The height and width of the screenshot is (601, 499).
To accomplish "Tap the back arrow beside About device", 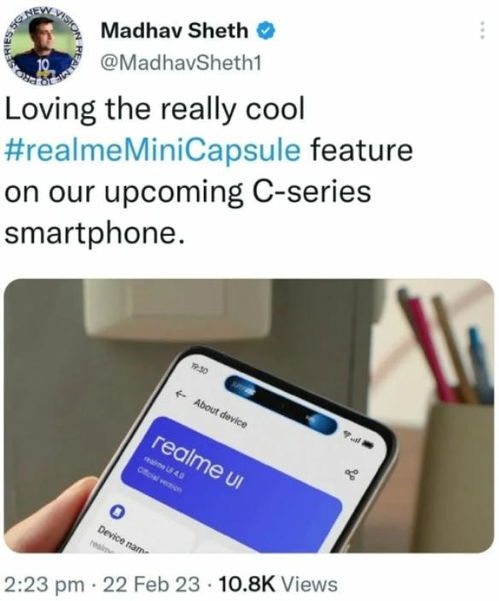I will (x=180, y=394).
